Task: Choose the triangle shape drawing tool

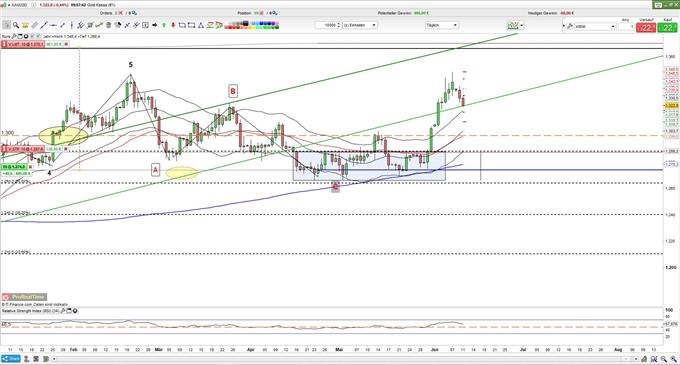Action: (201, 25)
